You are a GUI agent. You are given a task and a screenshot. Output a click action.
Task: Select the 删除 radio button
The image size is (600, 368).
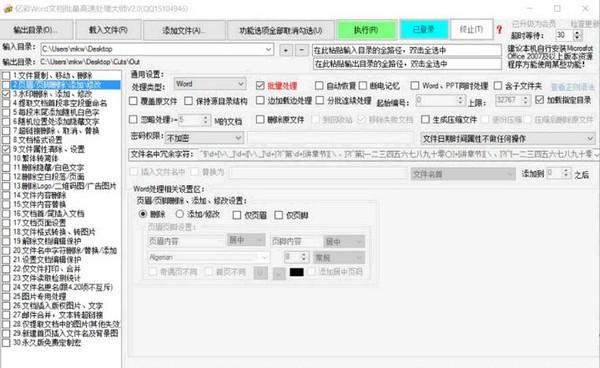click(142, 214)
